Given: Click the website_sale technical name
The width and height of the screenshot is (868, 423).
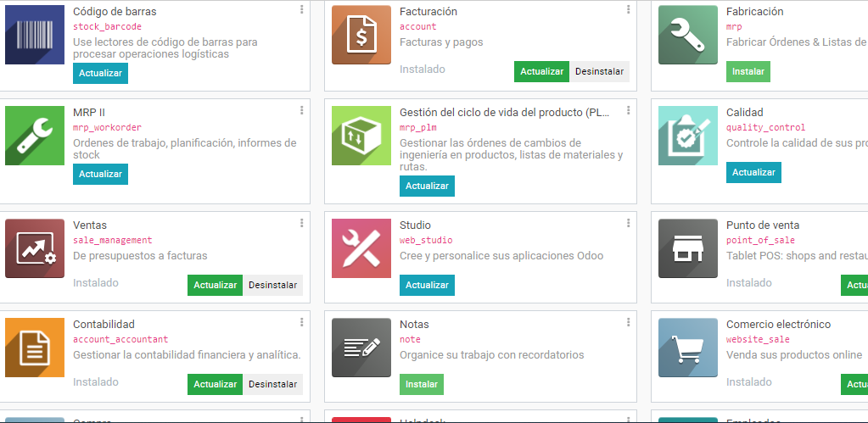Looking at the screenshot, I should (x=758, y=339).
